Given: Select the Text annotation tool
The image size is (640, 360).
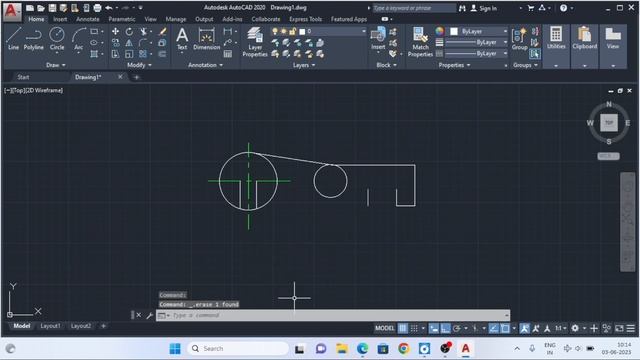Looking at the screenshot, I should pos(182,39).
